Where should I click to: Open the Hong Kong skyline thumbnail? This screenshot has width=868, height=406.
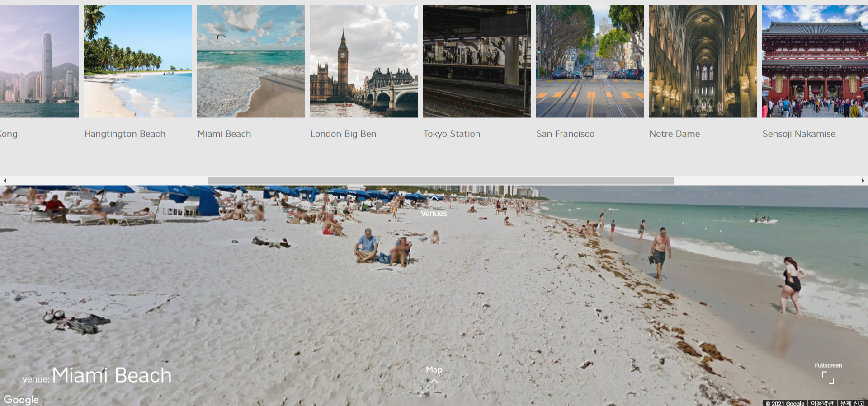click(39, 61)
